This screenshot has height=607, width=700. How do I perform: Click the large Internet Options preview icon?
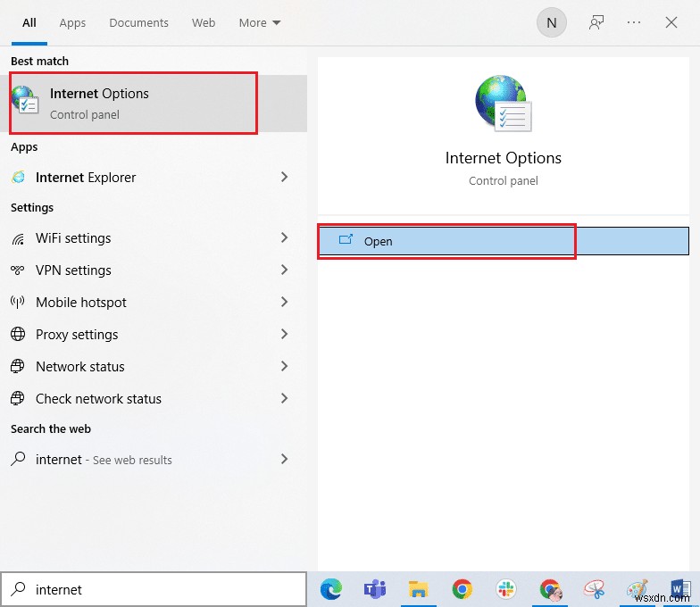coord(504,104)
